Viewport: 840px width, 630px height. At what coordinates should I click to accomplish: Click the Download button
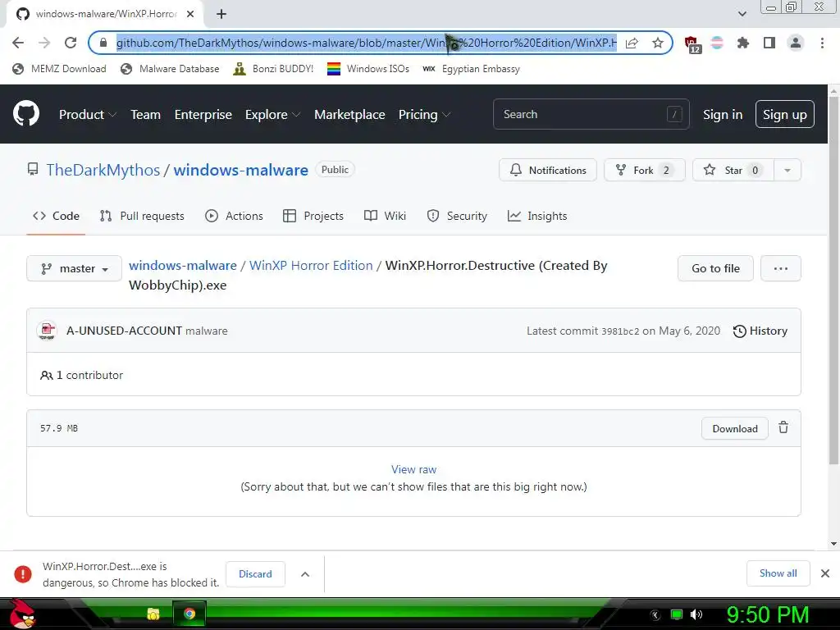[734, 428]
